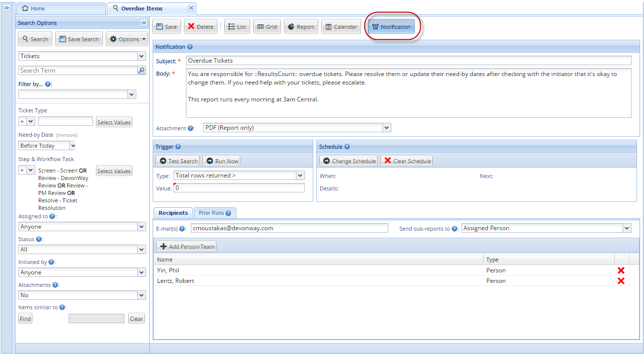Click the Notification toolbar button
Image resolution: width=644 pixels, height=354 pixels.
click(x=391, y=27)
